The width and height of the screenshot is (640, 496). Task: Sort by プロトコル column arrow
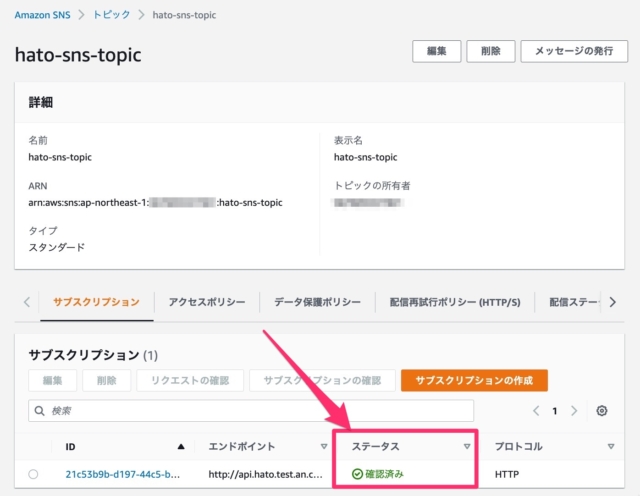611,447
